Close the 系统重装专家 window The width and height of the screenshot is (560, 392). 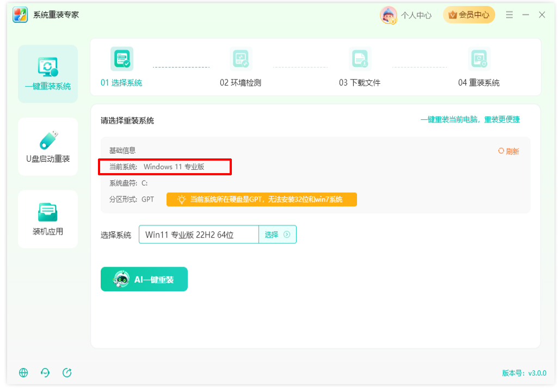pyautogui.click(x=542, y=15)
